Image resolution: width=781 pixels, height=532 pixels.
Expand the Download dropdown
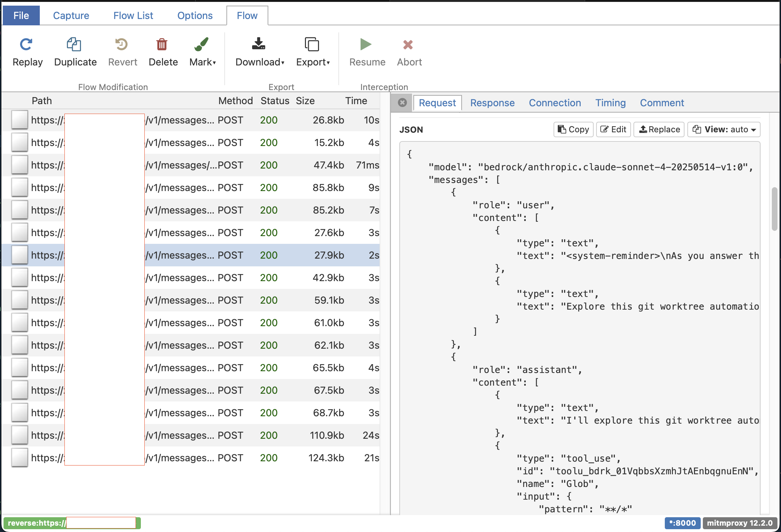260,62
